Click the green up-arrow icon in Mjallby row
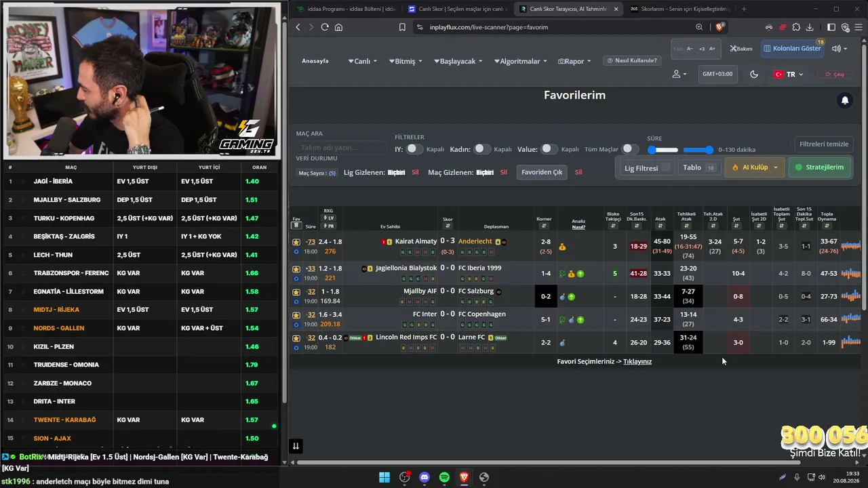Viewport: 868px width, 488px height. pos(572,296)
